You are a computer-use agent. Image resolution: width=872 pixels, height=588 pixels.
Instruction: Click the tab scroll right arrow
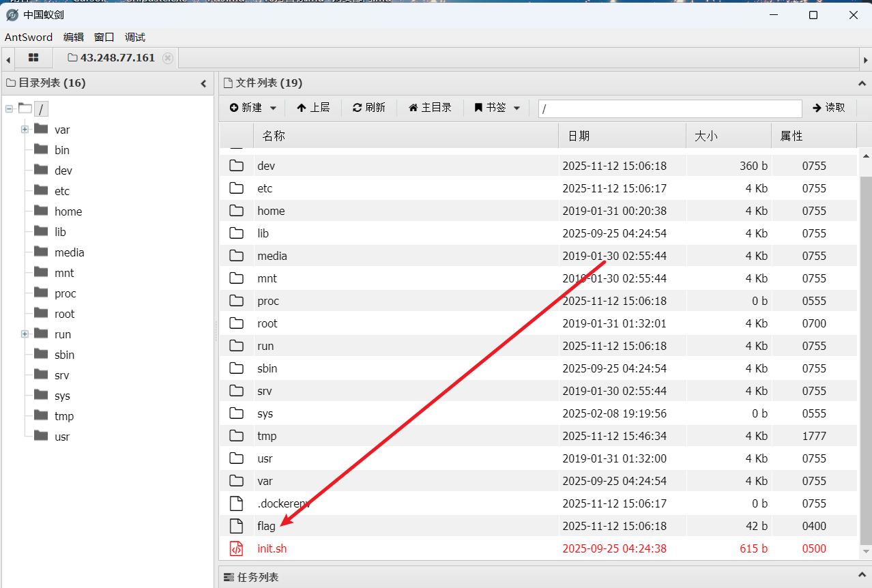click(865, 60)
